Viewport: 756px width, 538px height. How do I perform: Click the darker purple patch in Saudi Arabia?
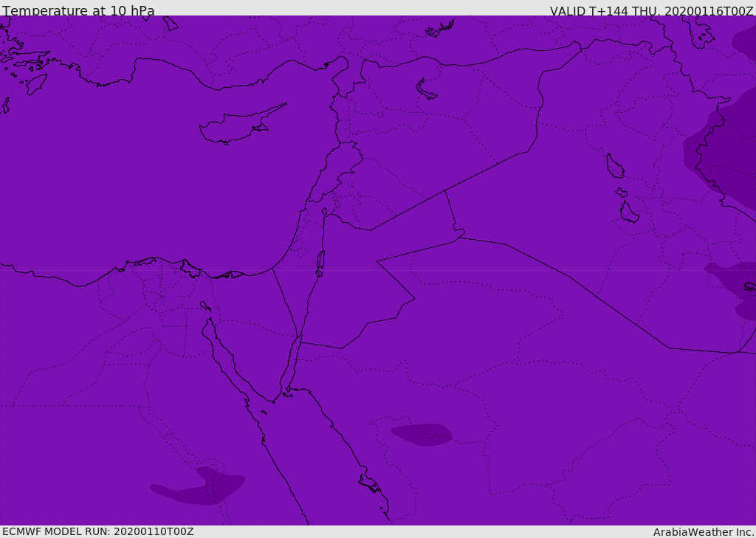pos(422,435)
